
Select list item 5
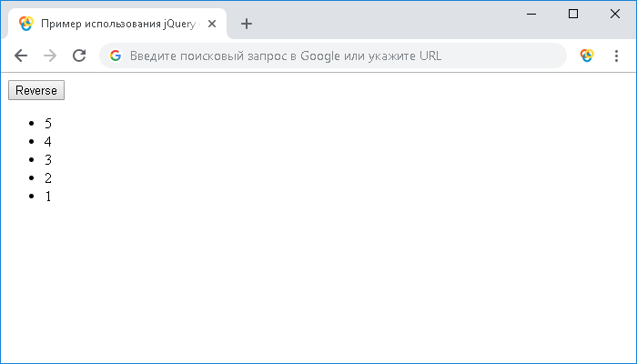(48, 124)
